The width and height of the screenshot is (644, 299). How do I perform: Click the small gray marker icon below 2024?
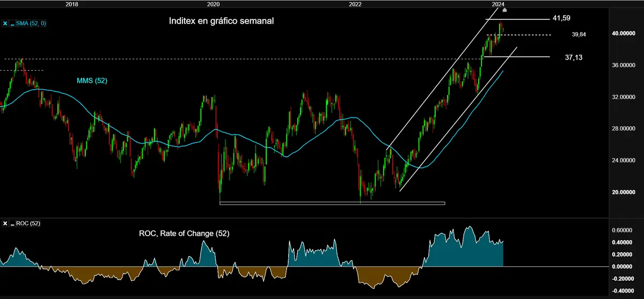(504, 10)
